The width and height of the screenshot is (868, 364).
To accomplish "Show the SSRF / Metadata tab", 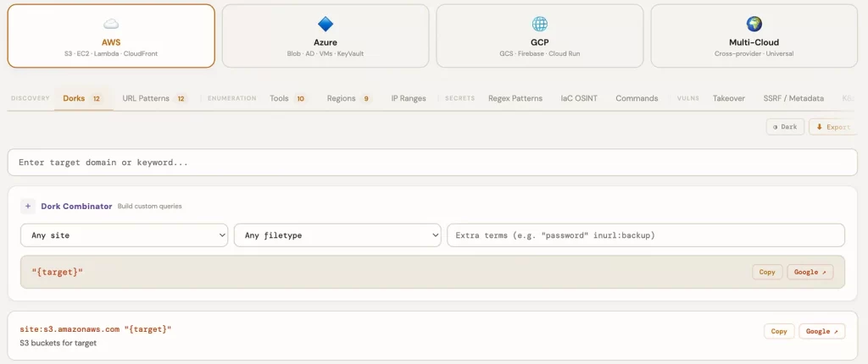I will [x=793, y=98].
